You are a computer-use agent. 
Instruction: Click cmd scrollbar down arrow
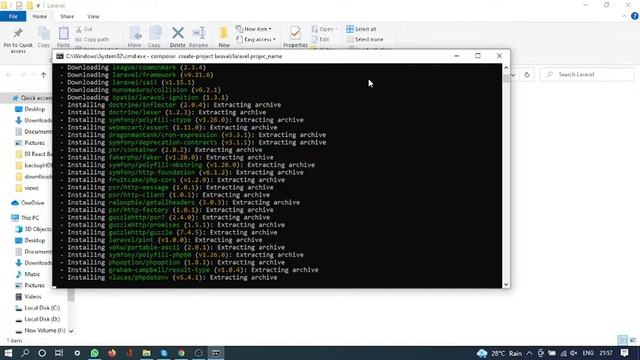pyautogui.click(x=506, y=284)
